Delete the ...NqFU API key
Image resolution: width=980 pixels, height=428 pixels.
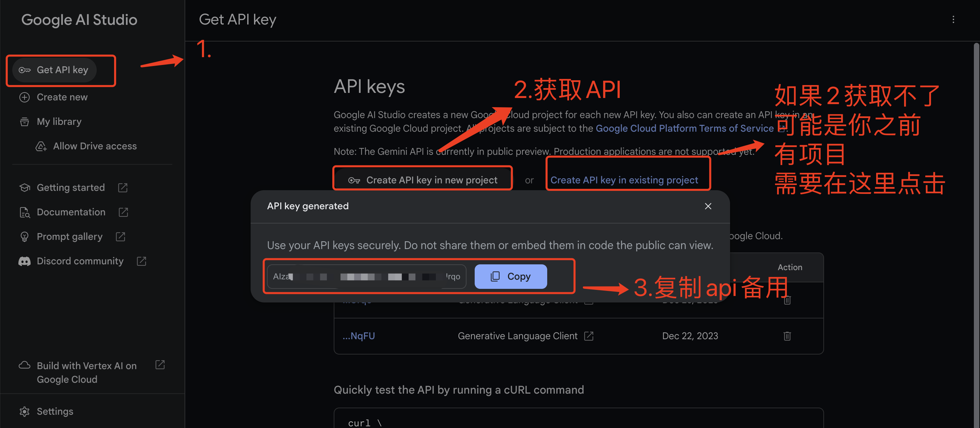[x=787, y=336]
